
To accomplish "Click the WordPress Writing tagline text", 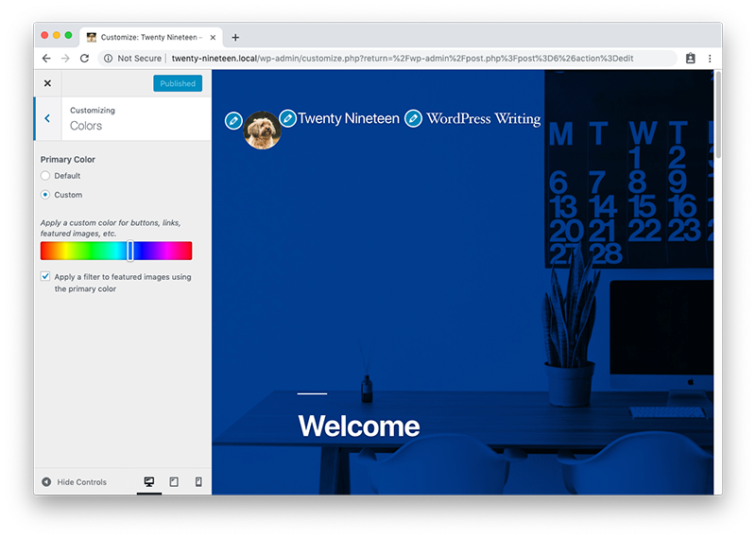I will pos(484,118).
